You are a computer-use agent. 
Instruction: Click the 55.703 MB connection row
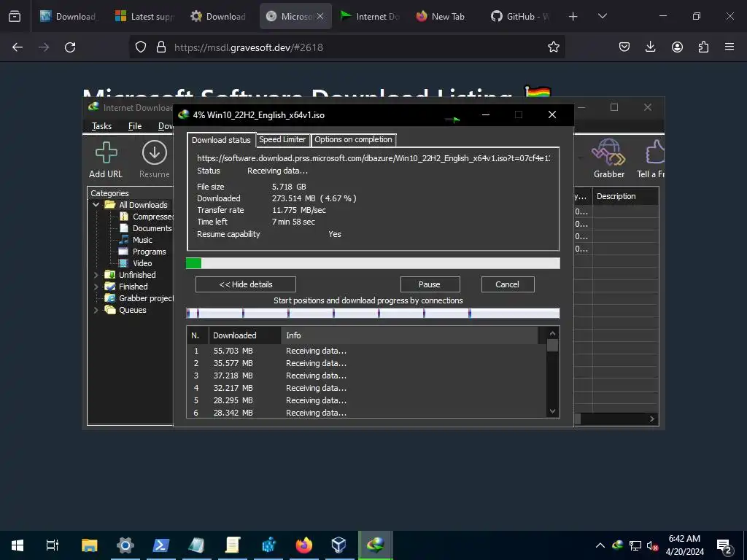click(366, 351)
